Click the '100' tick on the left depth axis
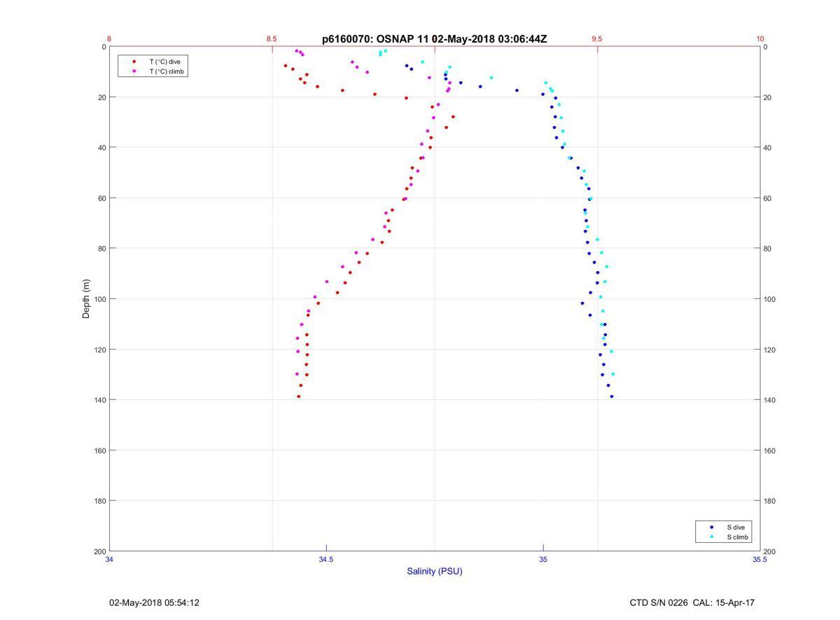The height and width of the screenshot is (620, 840). coord(99,299)
